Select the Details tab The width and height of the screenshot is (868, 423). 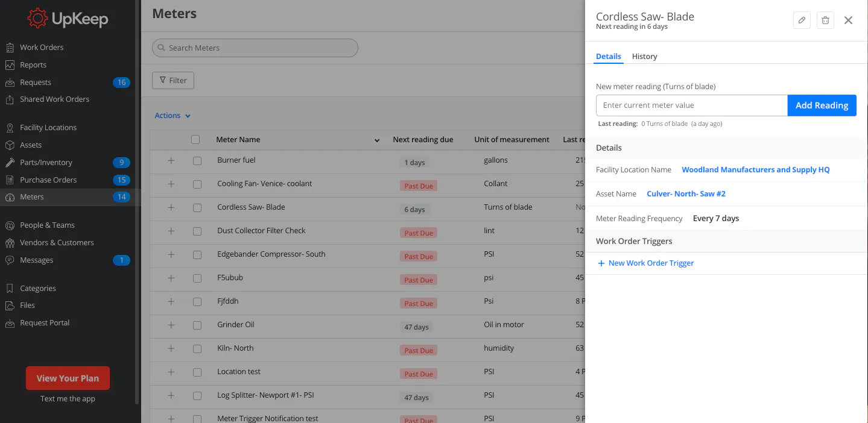pyautogui.click(x=608, y=56)
